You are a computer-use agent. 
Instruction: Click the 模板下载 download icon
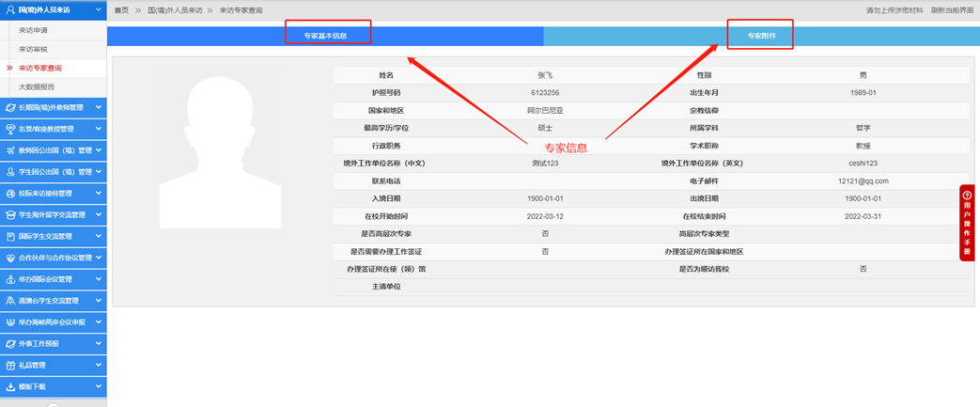(x=9, y=386)
